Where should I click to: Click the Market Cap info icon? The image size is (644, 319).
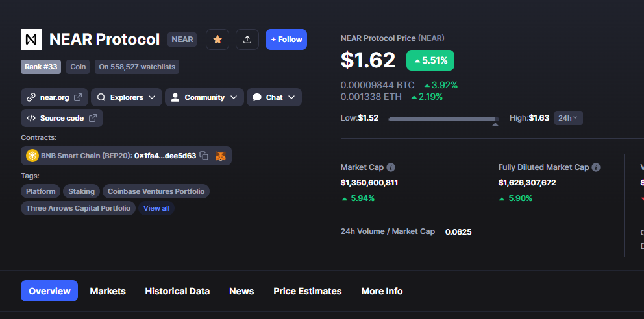(x=391, y=167)
